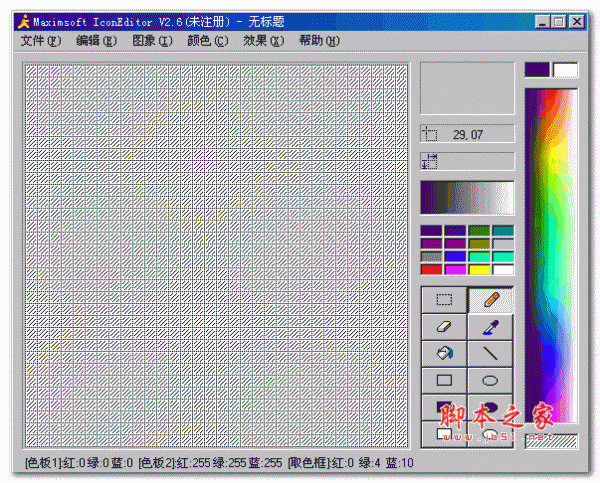
Task: Select the white-filled bordered Rectangle tool
Action: pyautogui.click(x=444, y=434)
